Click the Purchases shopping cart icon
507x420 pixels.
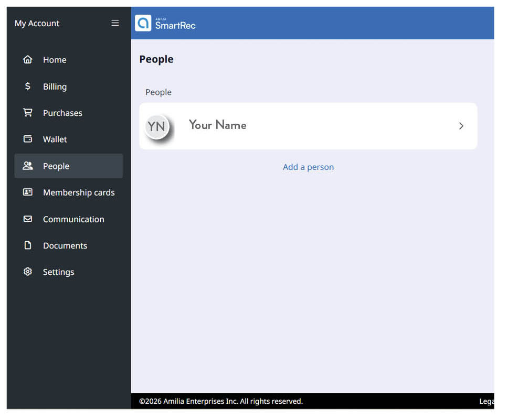28,113
